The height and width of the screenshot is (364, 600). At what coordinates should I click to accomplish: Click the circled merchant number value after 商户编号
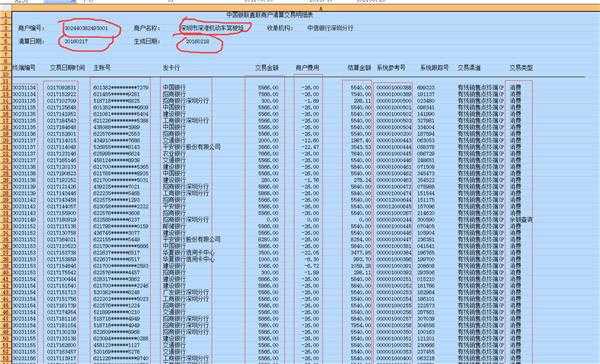[86, 28]
